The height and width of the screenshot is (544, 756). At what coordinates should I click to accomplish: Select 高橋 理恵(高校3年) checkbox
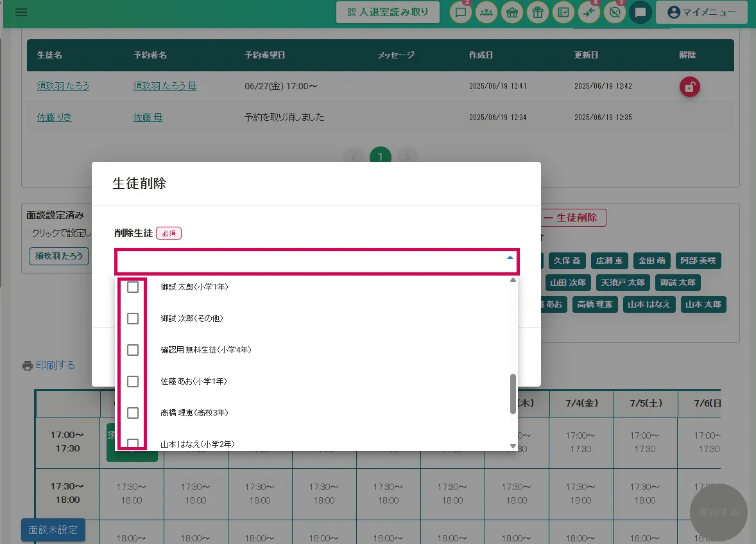click(x=133, y=413)
